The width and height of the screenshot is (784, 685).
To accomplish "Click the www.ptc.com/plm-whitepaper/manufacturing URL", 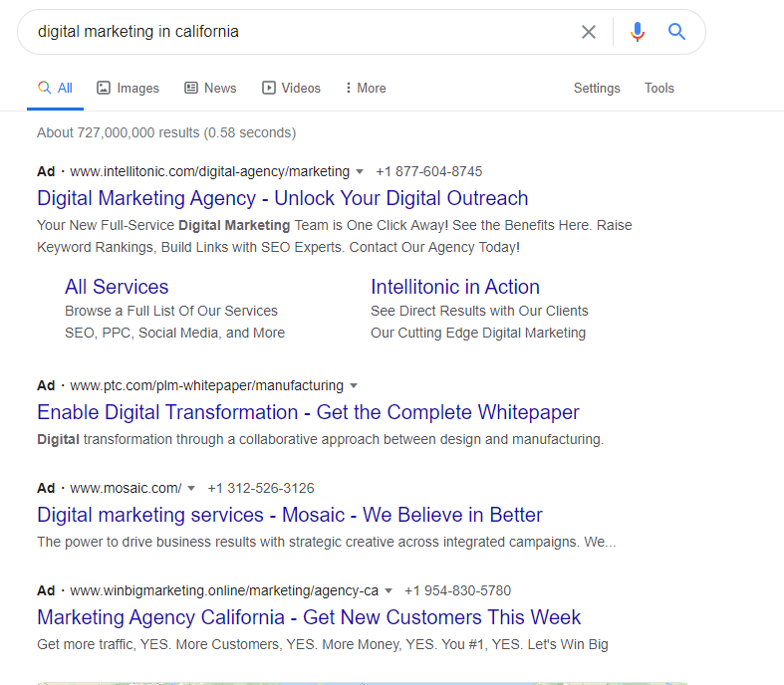I will coord(206,385).
